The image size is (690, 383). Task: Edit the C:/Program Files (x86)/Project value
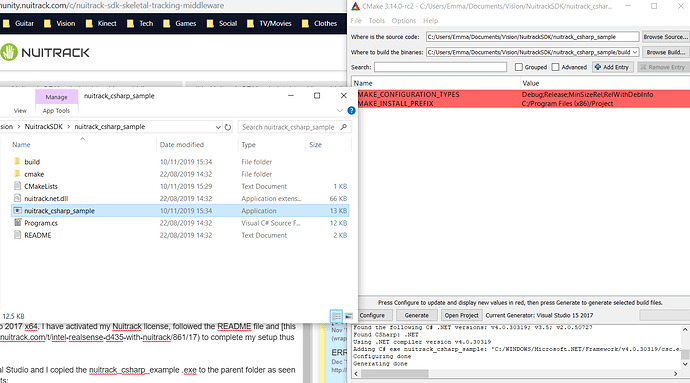[x=568, y=103]
